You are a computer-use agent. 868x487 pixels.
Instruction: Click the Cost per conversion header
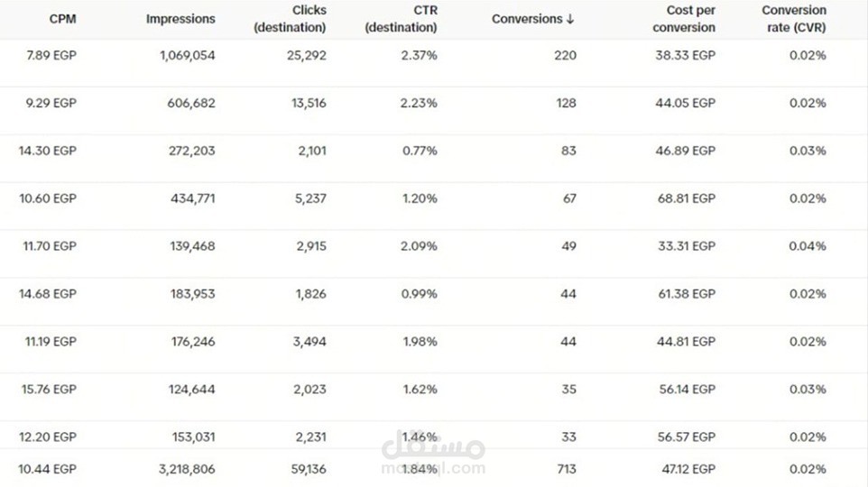pyautogui.click(x=684, y=19)
